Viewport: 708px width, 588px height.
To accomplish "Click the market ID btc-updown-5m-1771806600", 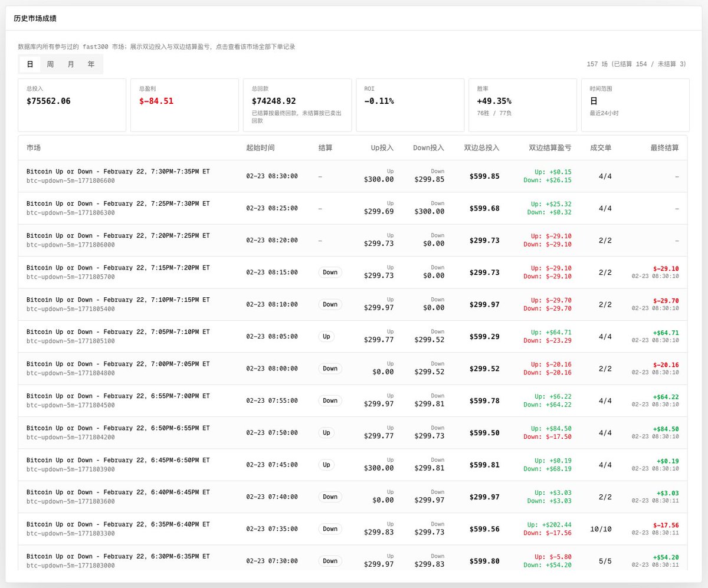I will pos(71,181).
